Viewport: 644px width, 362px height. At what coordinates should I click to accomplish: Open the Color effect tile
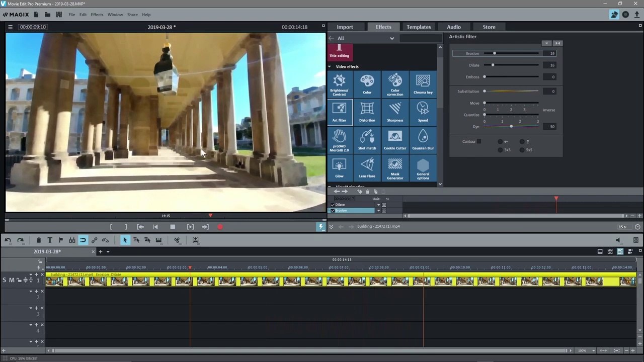click(367, 84)
